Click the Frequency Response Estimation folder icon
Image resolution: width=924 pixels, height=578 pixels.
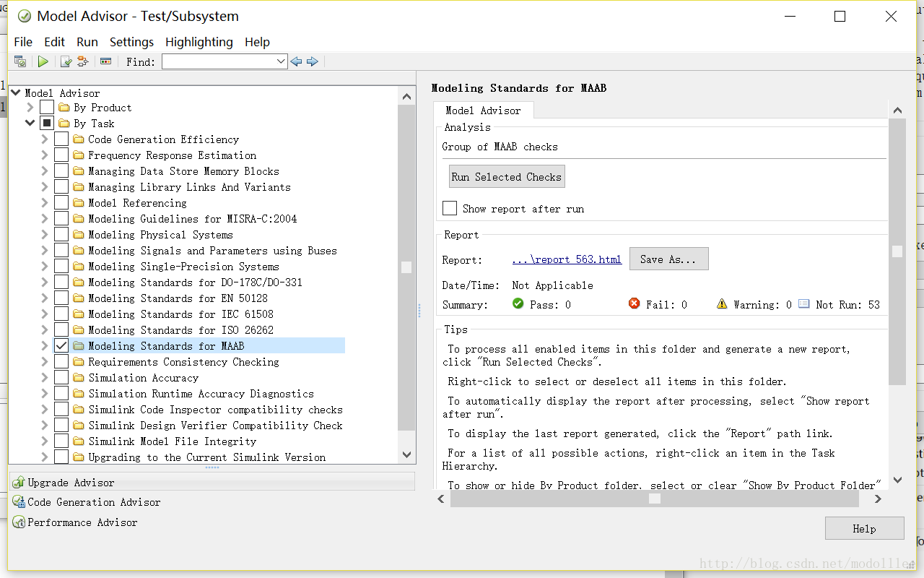pyautogui.click(x=78, y=155)
